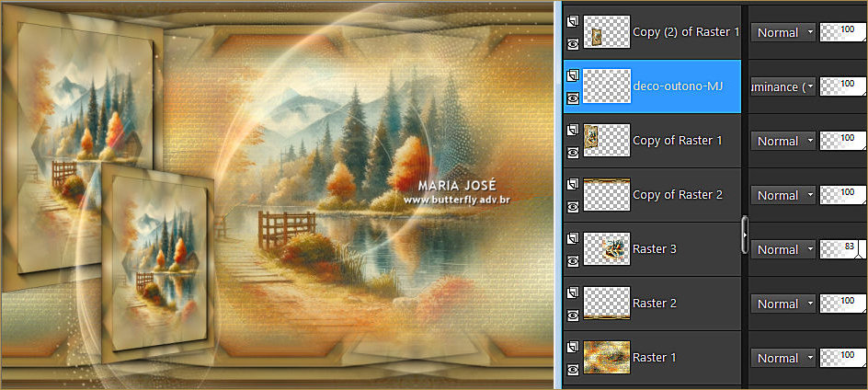Viewport: 868px width, 390px height.
Task: Select the Copy of Raster 2 layer name
Action: [x=678, y=195]
